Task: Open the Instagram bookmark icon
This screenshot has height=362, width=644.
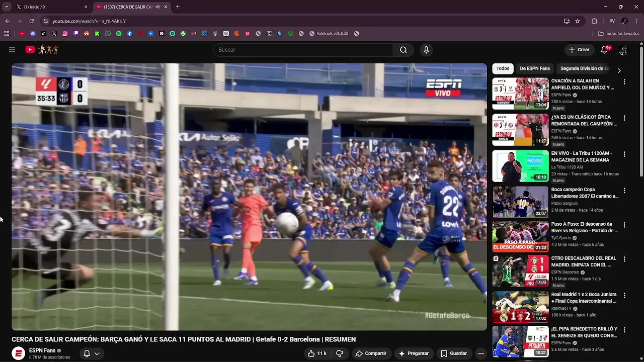Action: (65, 34)
